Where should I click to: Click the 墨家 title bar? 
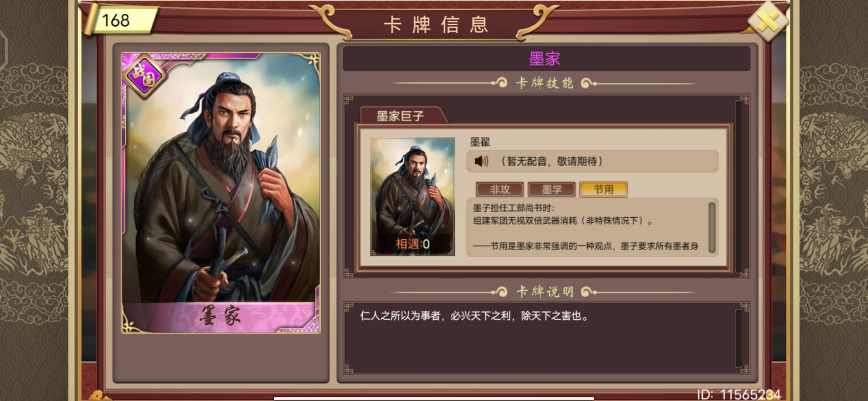tap(546, 59)
